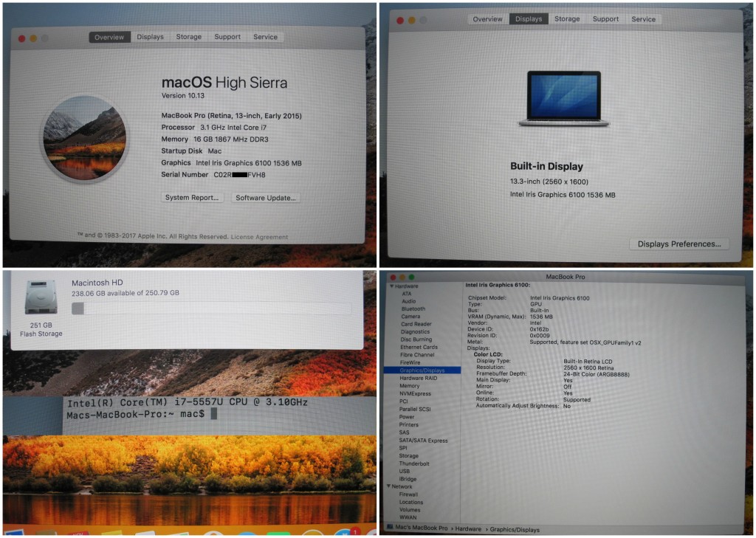The height and width of the screenshot is (538, 756).
Task: Select USB in the sidebar
Action: coord(404,472)
